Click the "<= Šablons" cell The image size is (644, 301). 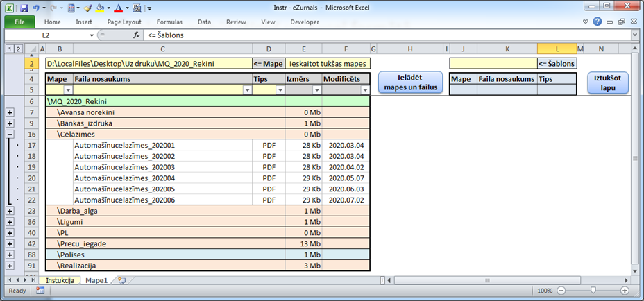point(557,64)
